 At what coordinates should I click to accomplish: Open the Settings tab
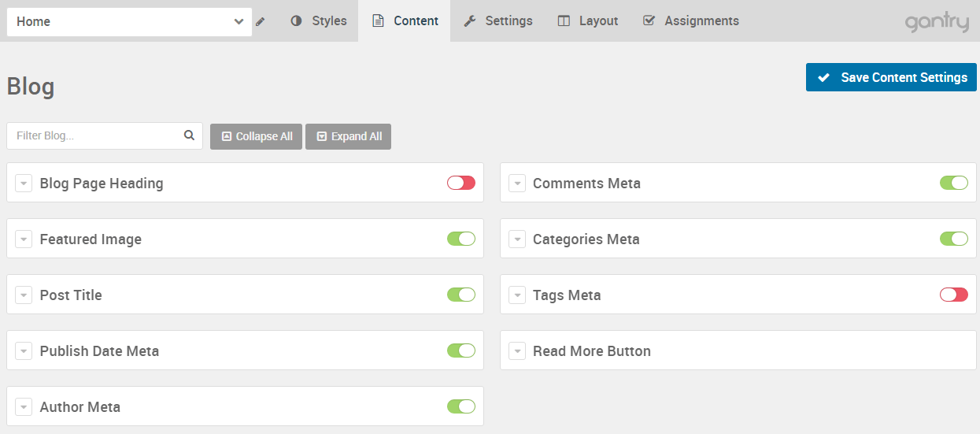click(x=497, y=21)
